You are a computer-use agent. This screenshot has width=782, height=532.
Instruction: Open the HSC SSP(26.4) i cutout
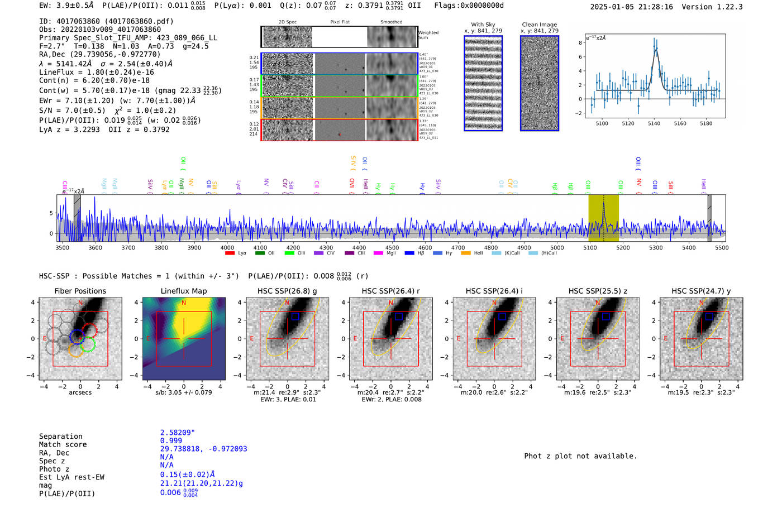(x=494, y=338)
